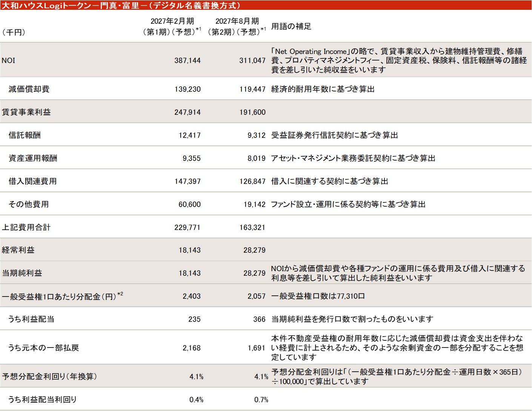
Task: Click the table title 大和ハウスLogiトークン－門真・富里－
Action: tap(121, 5)
